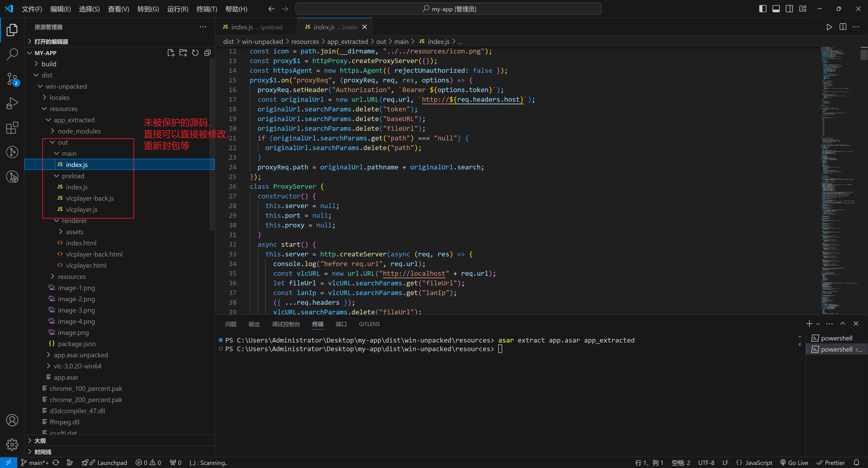Collapse all folders in Explorer

click(x=207, y=53)
